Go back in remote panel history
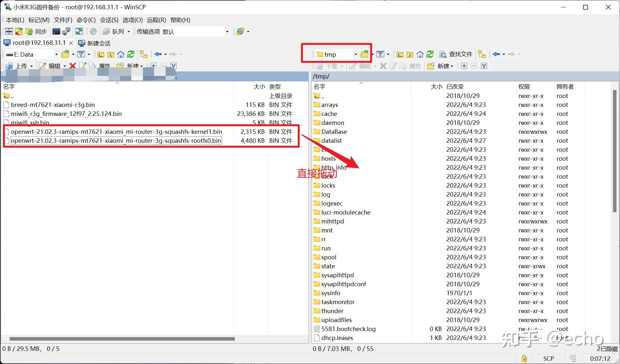The height and width of the screenshot is (364, 620). (x=496, y=54)
